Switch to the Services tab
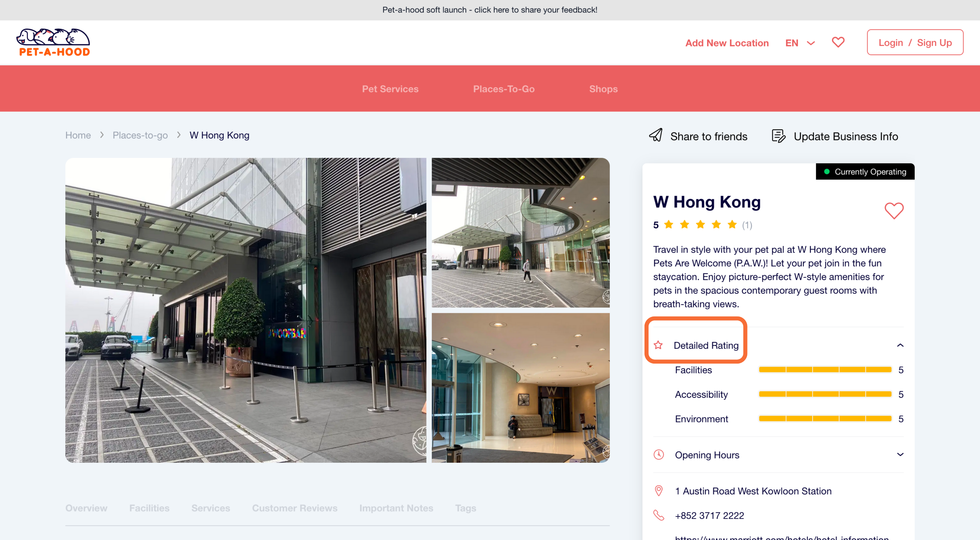This screenshot has width=980, height=540. [x=210, y=508]
